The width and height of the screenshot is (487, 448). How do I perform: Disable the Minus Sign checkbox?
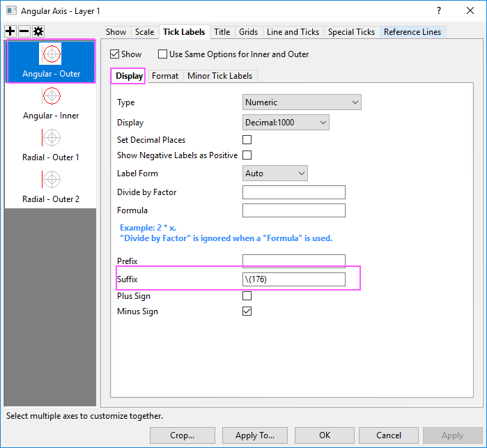click(247, 311)
